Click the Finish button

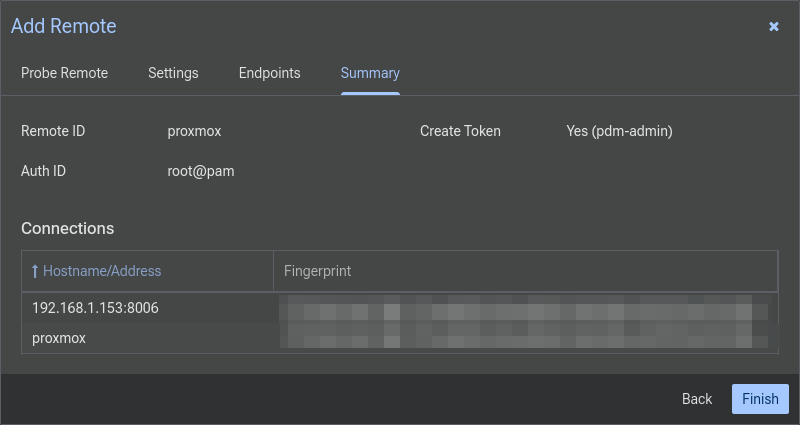click(760, 398)
